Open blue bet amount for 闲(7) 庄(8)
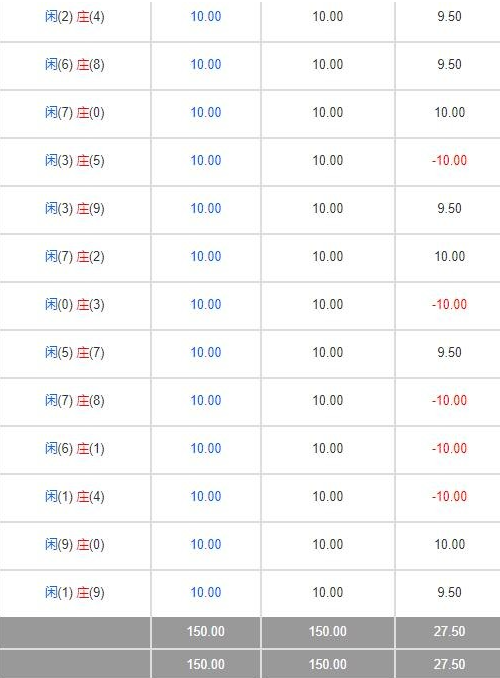Screen dimensions: 500x678 (206, 400)
